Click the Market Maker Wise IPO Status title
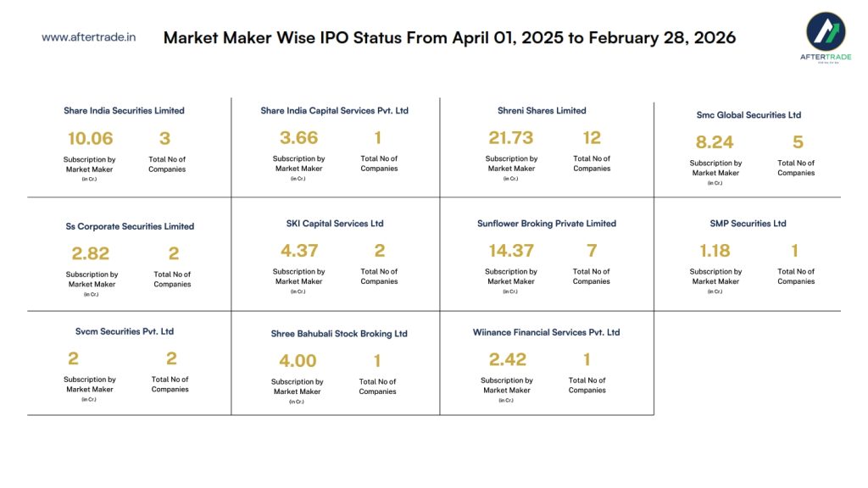The height and width of the screenshot is (488, 868). pos(449,38)
